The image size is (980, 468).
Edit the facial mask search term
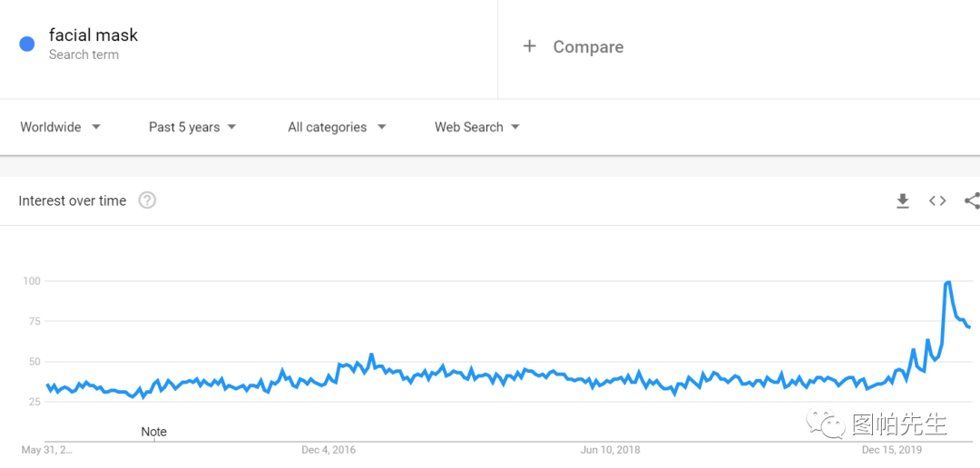[x=93, y=35]
